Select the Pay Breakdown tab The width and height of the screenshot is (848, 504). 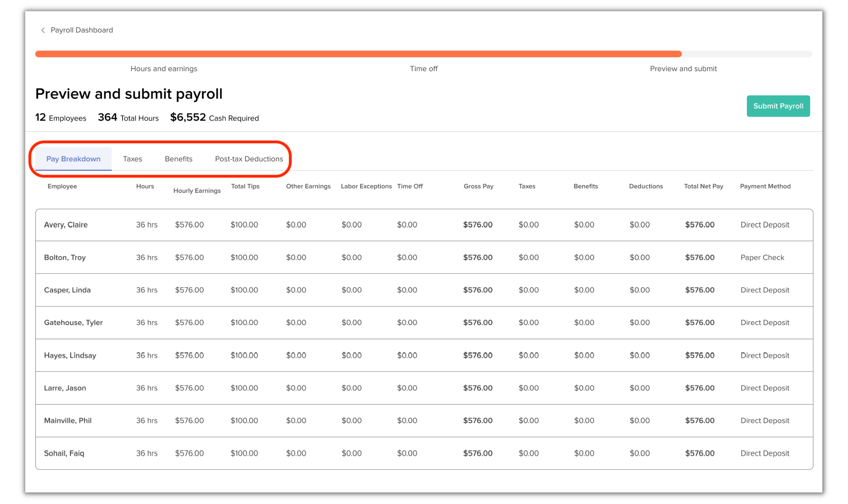tap(73, 159)
